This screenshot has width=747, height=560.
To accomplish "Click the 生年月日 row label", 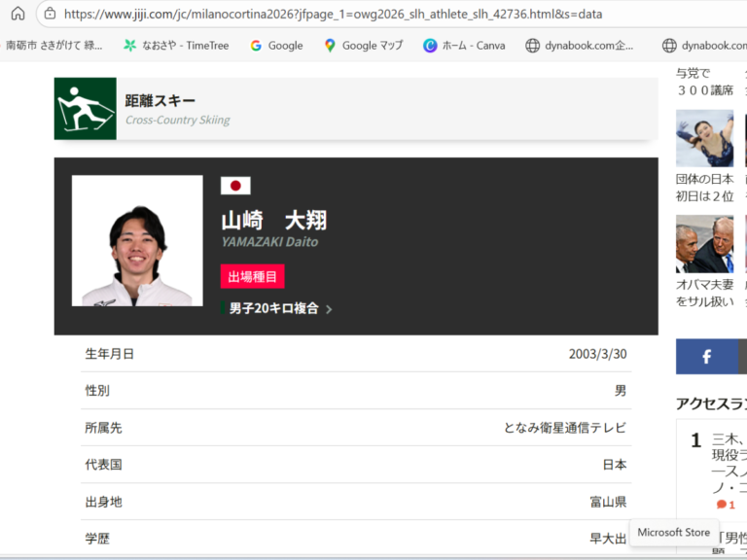I will (110, 354).
